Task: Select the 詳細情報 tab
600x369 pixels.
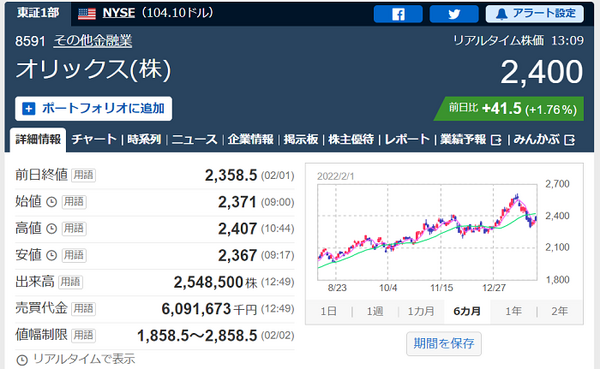Action: pos(38,140)
